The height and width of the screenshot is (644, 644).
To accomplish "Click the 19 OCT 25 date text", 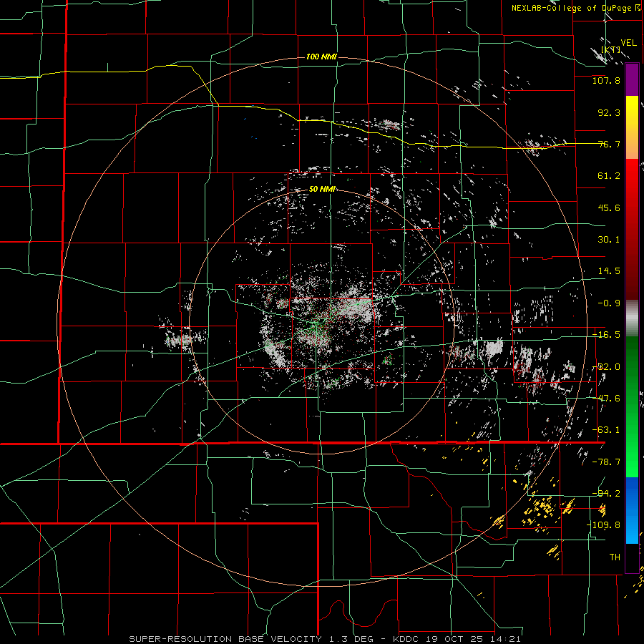I will tap(457, 639).
